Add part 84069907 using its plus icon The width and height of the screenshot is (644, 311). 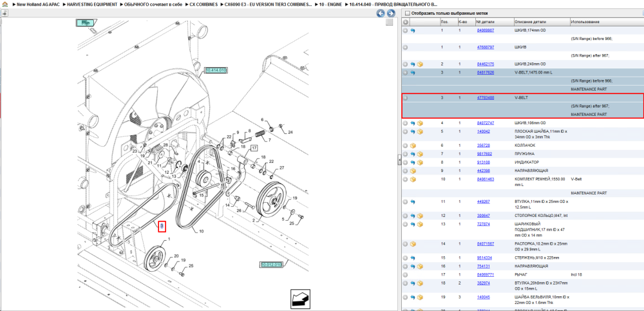tap(405, 30)
